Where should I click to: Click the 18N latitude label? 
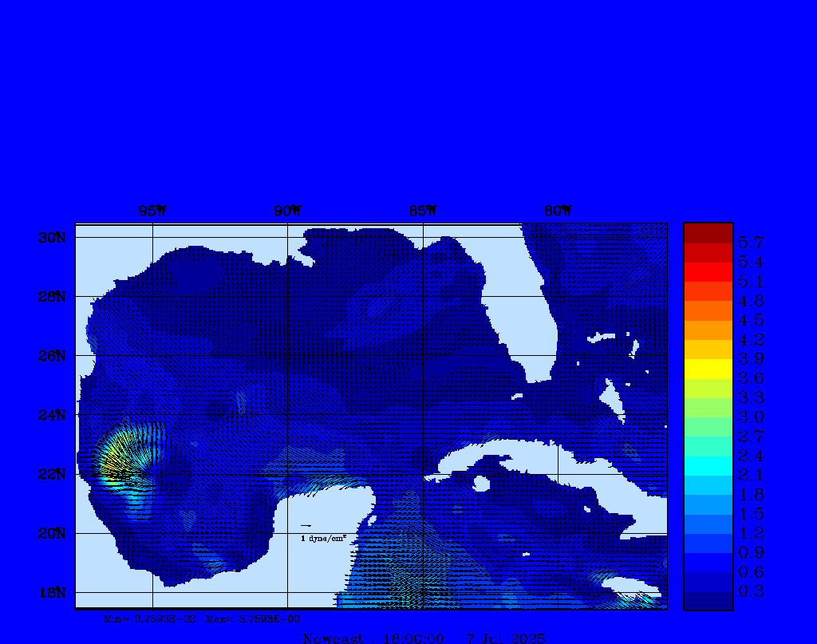pos(53,592)
